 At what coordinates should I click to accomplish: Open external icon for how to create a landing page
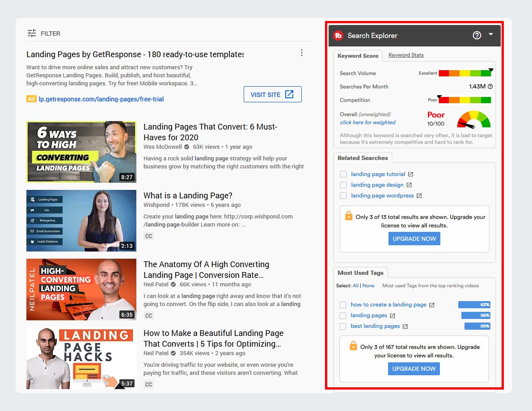431,305
